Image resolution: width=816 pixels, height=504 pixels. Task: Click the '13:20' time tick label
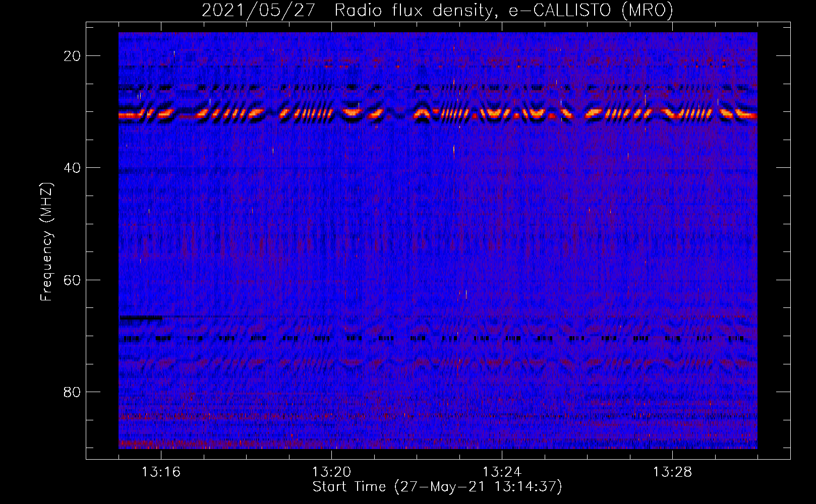331,472
